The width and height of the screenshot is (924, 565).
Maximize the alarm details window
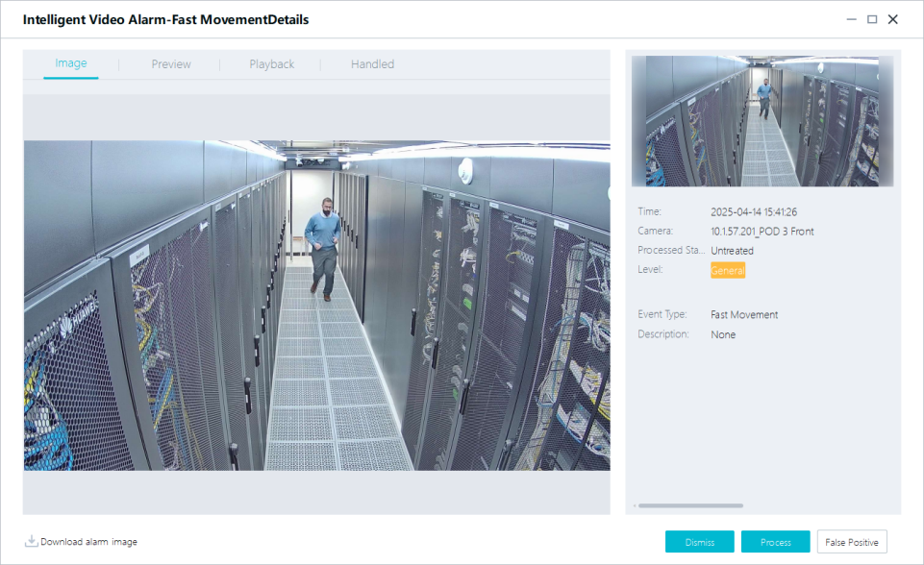(872, 19)
